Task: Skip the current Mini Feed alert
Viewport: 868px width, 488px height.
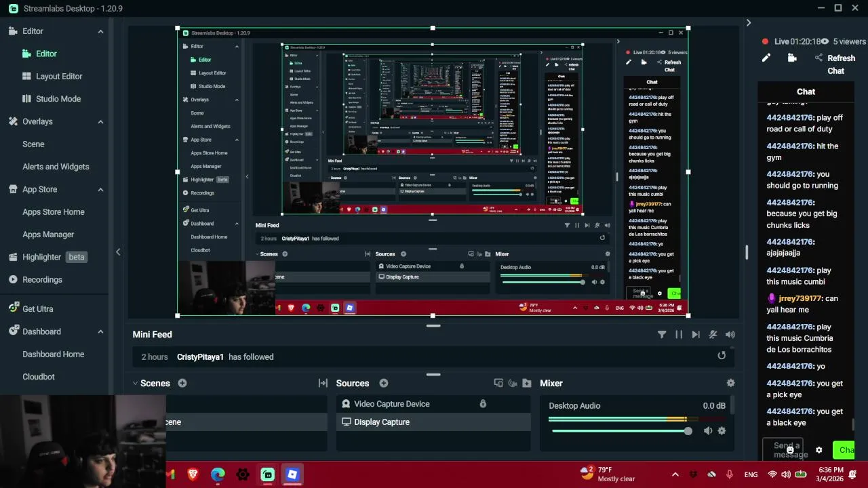Action: coord(696,334)
